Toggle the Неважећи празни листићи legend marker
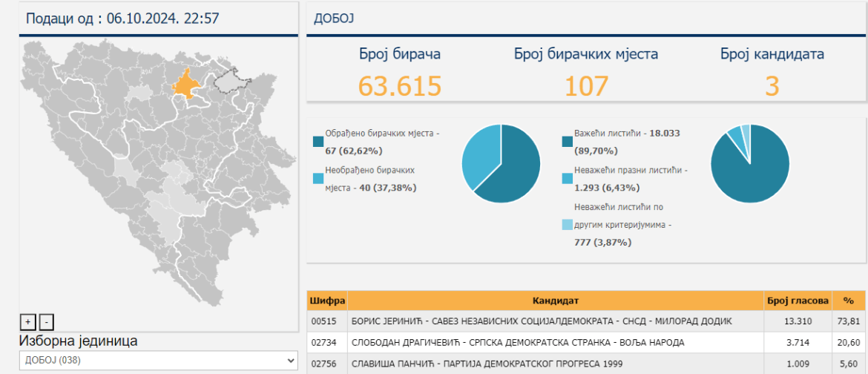The width and height of the screenshot is (868, 374). pyautogui.click(x=568, y=178)
